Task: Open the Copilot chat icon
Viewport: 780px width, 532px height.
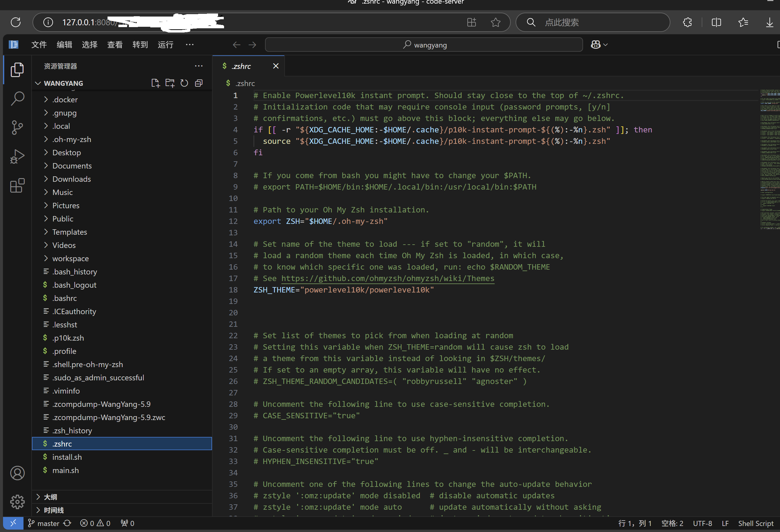Action: coord(596,45)
